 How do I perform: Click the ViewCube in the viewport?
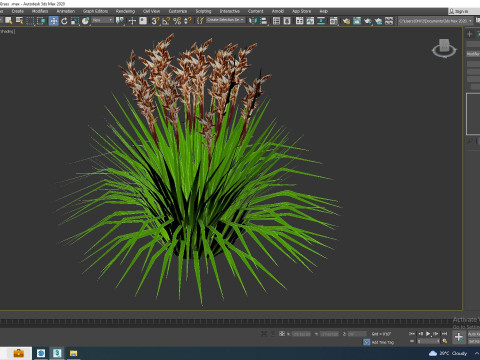444,49
